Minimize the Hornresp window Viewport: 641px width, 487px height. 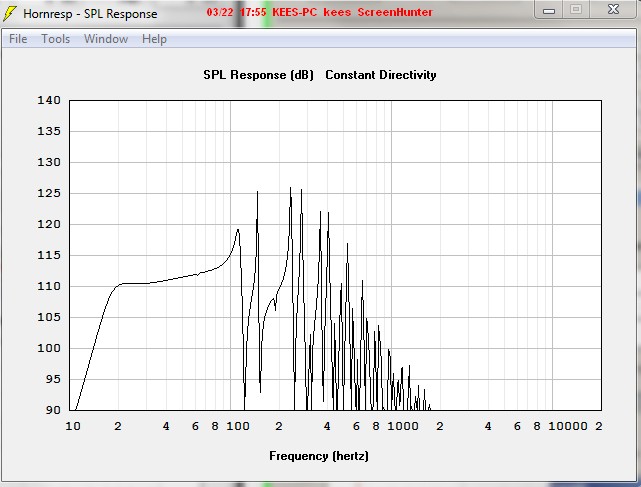tap(549, 10)
